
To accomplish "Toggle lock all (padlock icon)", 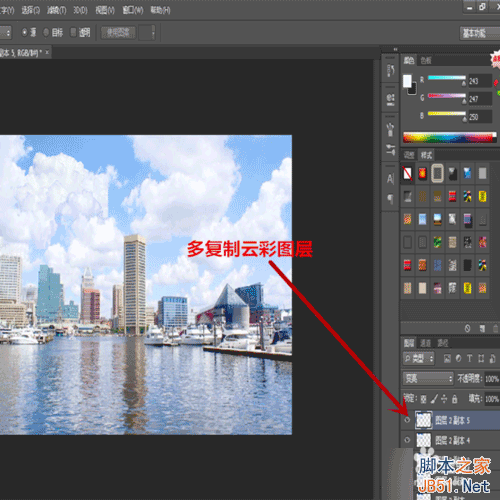I will [x=455, y=399].
